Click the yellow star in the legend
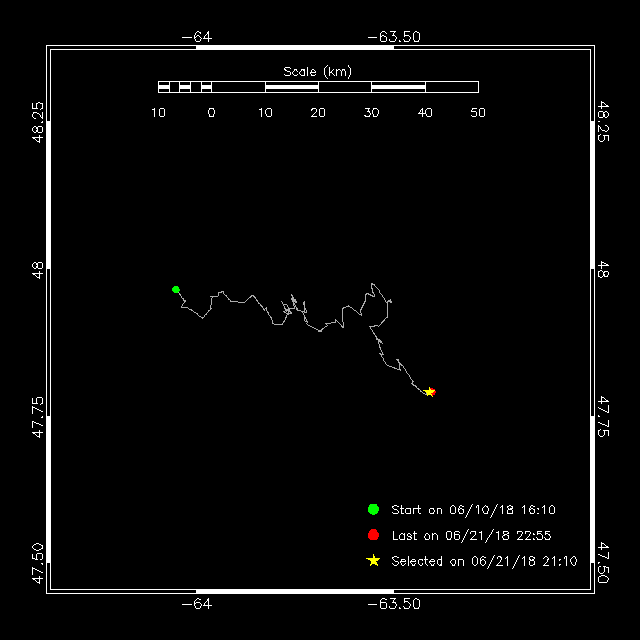Screen dimensions: 640x640 click(x=373, y=561)
